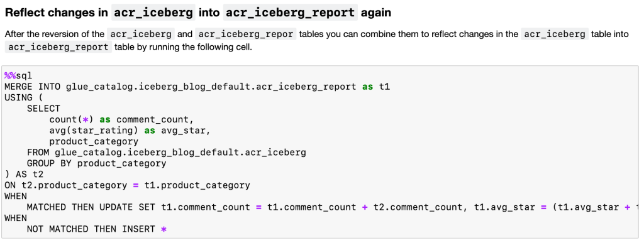The image size is (644, 243).
Task: Click the count(*) as comment_count line
Action: coord(121,120)
